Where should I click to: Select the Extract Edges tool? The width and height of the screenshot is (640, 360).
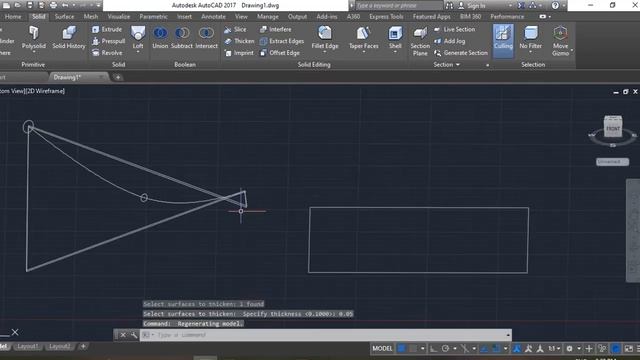pos(282,41)
